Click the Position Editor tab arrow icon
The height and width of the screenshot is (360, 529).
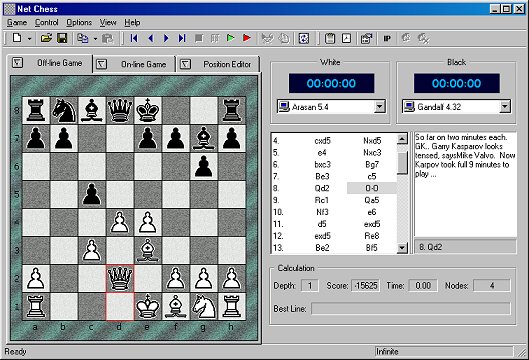tap(185, 64)
